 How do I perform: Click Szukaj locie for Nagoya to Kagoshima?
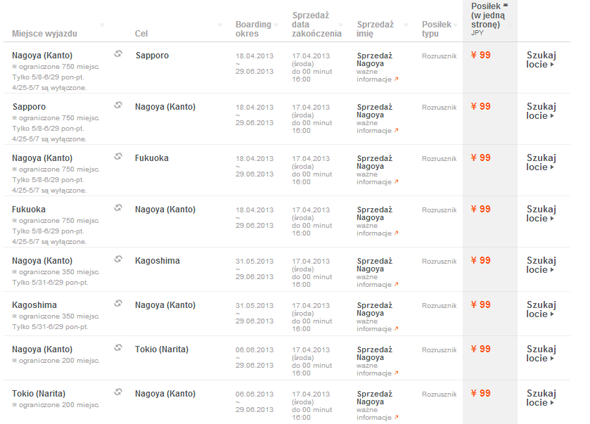click(541, 265)
